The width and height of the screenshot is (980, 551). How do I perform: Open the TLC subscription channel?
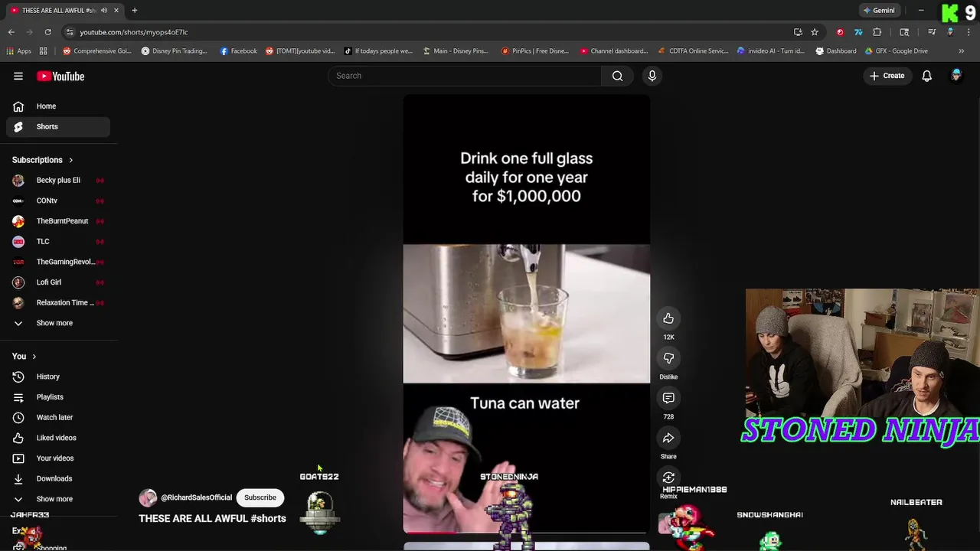(58, 242)
